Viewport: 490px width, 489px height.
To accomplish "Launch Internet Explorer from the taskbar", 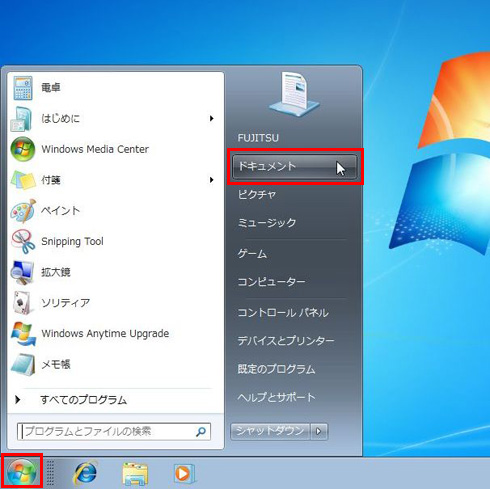I will pyautogui.click(x=86, y=473).
